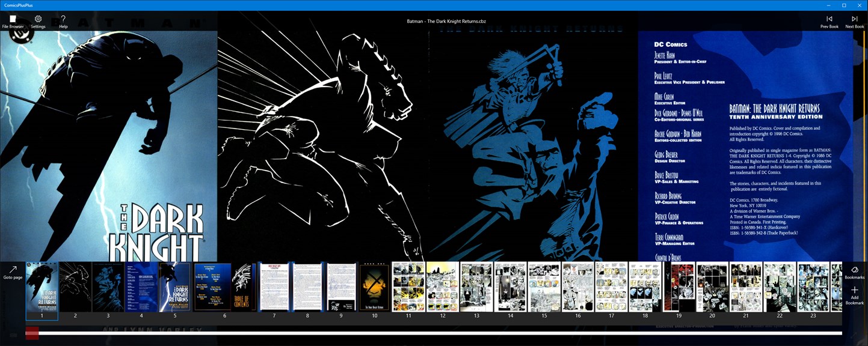Select page 1 cover thumbnail

(42, 287)
